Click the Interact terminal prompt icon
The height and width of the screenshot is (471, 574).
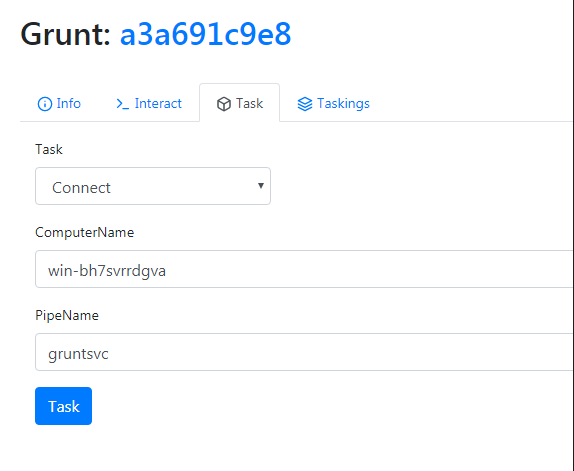coord(122,104)
